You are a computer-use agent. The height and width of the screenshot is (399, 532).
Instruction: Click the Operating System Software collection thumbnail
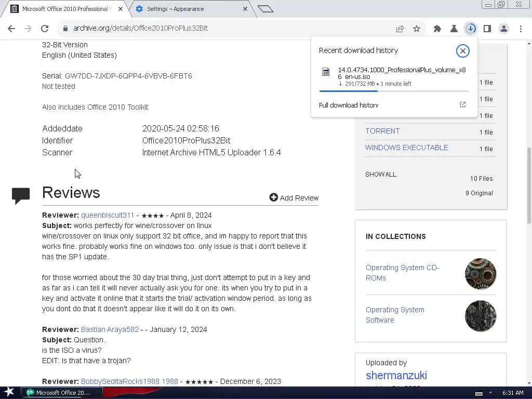pyautogui.click(x=481, y=316)
